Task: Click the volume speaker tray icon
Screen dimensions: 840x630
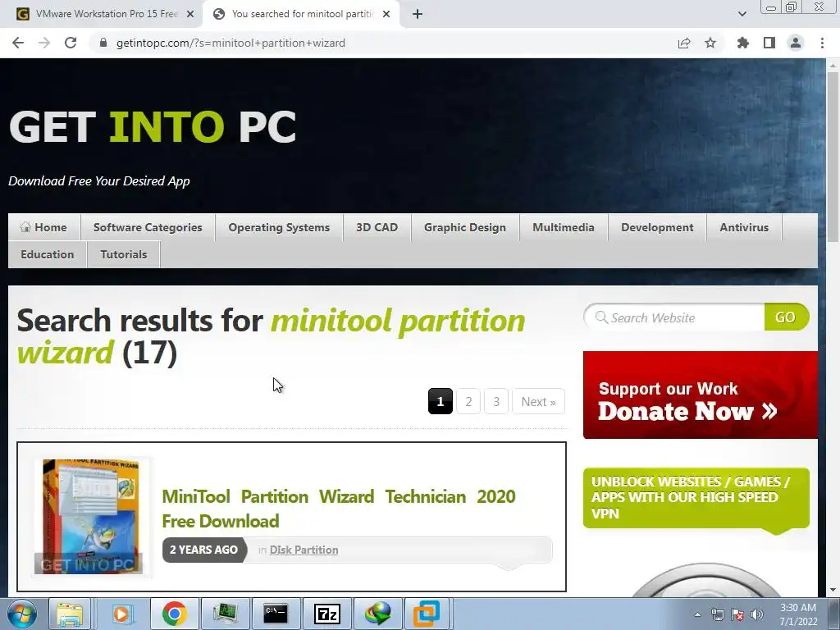Action: point(757,614)
